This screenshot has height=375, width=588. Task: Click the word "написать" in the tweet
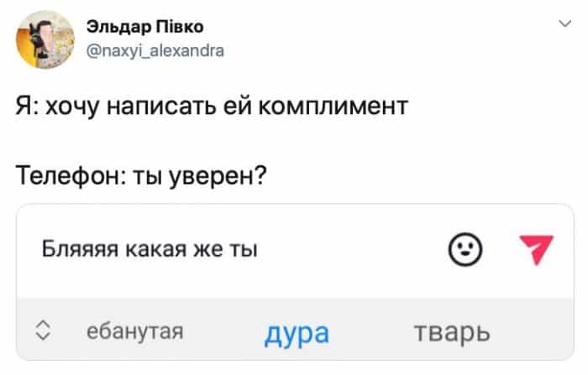click(x=161, y=107)
